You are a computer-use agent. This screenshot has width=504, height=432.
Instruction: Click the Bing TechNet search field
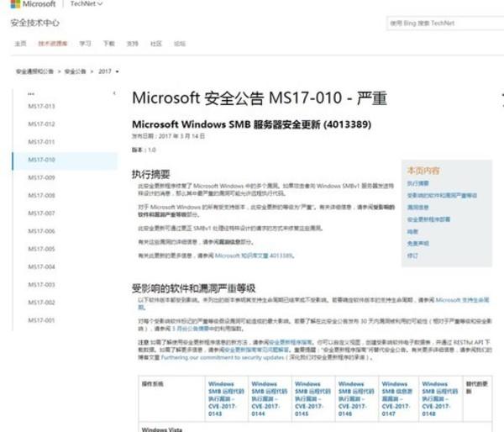(445, 24)
